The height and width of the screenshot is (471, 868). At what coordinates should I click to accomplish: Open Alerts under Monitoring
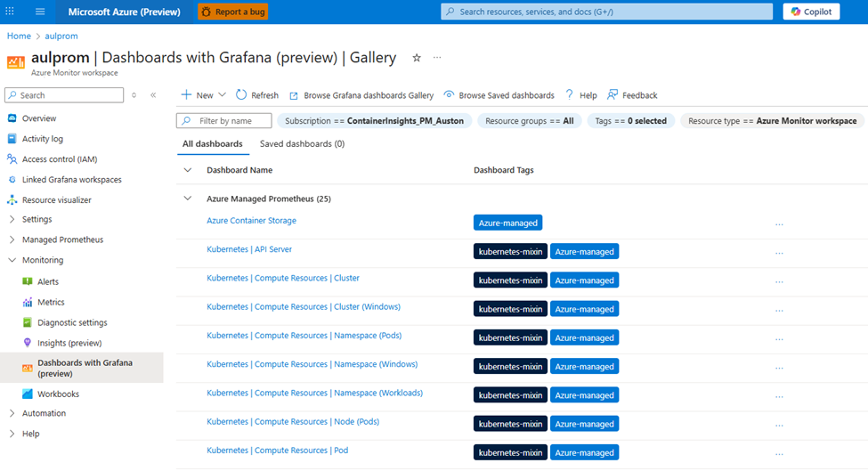(x=47, y=281)
